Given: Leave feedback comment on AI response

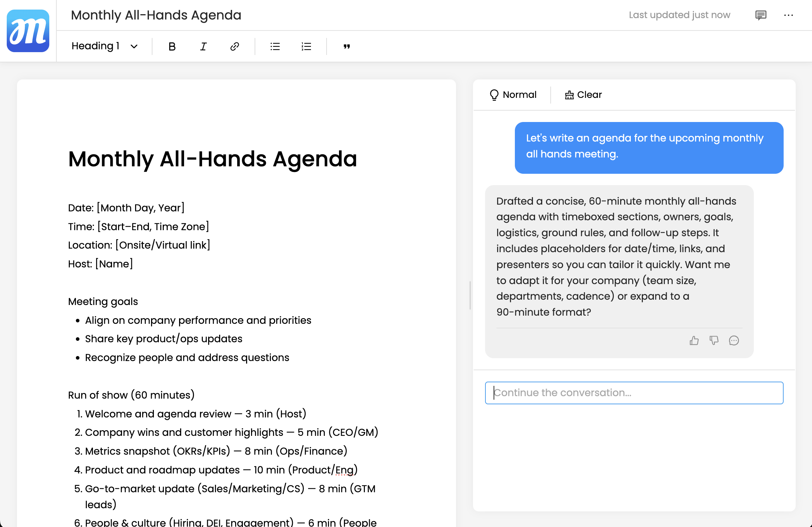Looking at the screenshot, I should (x=734, y=340).
